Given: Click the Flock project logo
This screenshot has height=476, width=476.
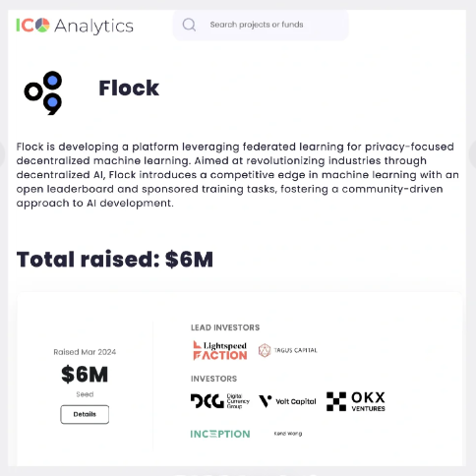Looking at the screenshot, I should pos(43,92).
